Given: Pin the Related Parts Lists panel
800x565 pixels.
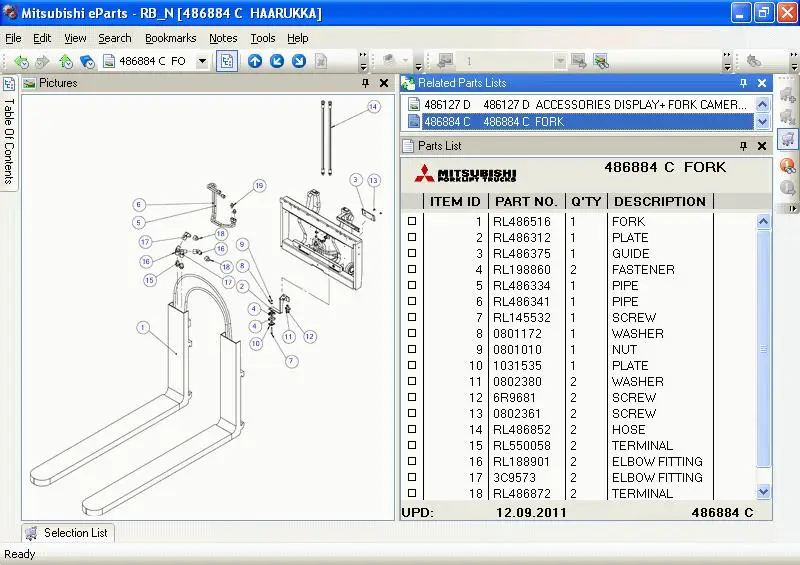Looking at the screenshot, I should pos(743,83).
